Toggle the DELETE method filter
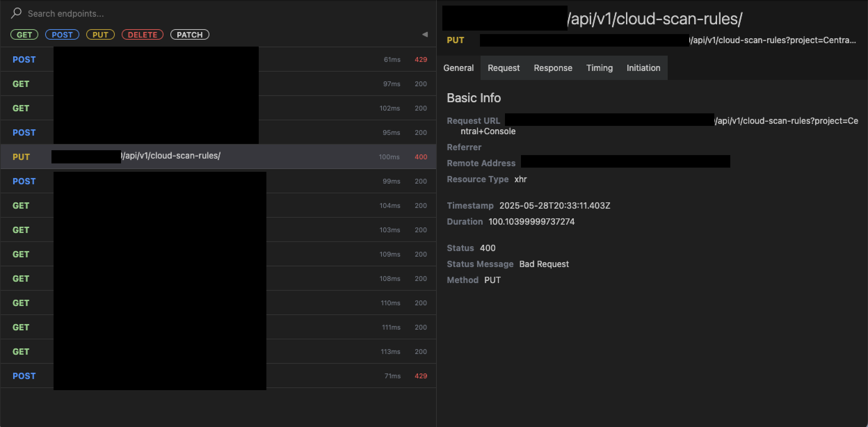Image resolution: width=868 pixels, height=427 pixels. [x=142, y=35]
